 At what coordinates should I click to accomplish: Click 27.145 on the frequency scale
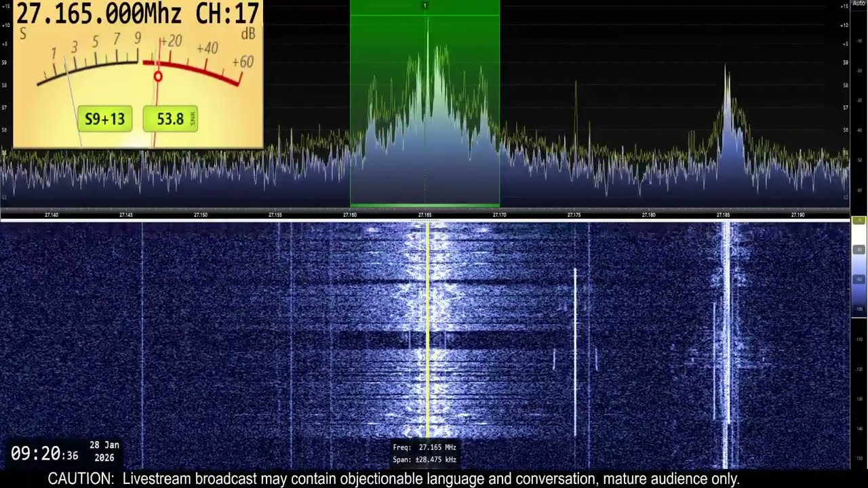pyautogui.click(x=126, y=215)
